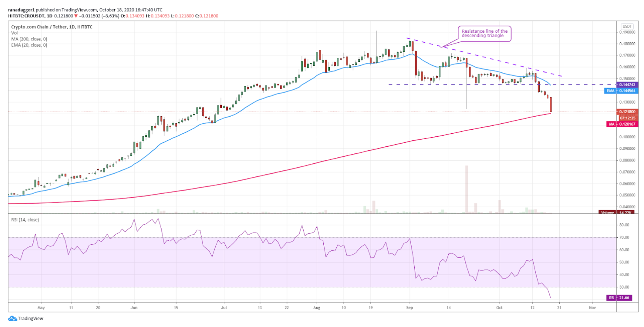Click the purple 0.144743 support level tag
This screenshot has width=644, height=327.
click(x=627, y=85)
